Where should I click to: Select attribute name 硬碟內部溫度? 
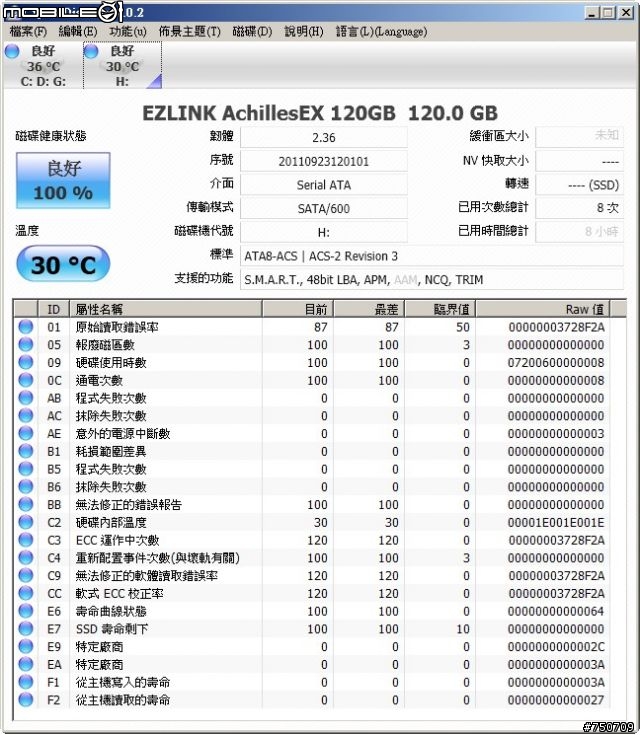click(111, 523)
